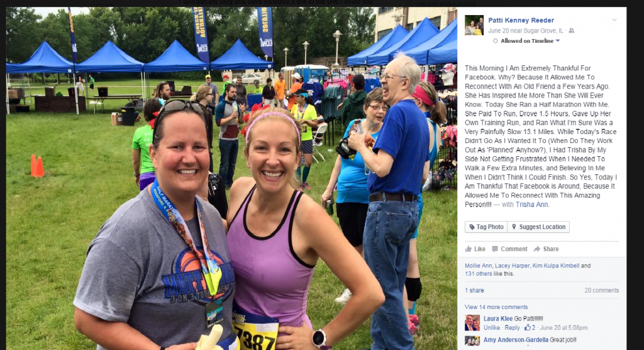Click the Comment speech bubble icon
The image size is (644, 350).
[495, 249]
